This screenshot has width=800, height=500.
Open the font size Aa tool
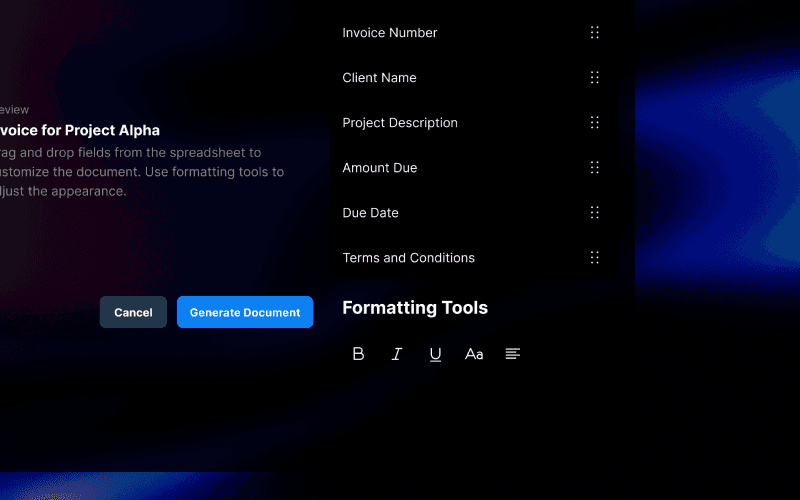click(x=474, y=354)
